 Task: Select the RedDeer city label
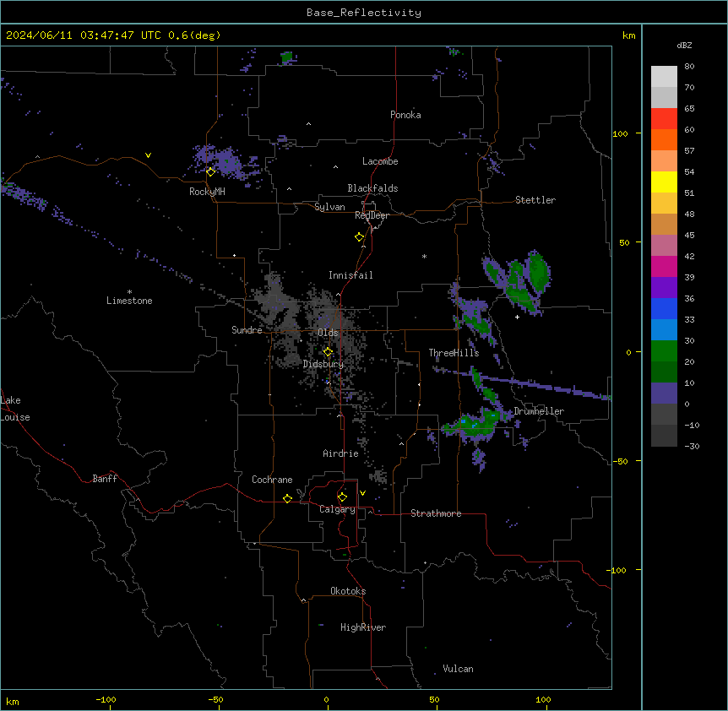click(372, 215)
